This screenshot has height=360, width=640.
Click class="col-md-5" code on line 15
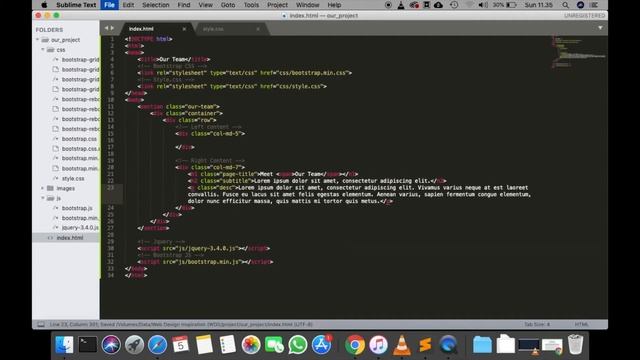point(216,134)
